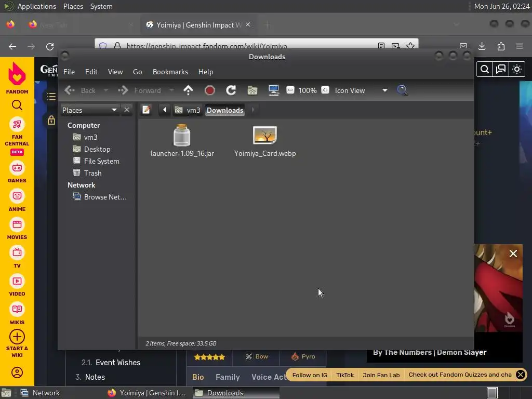
Task: Click the path bar left arrow
Action: coord(165,110)
